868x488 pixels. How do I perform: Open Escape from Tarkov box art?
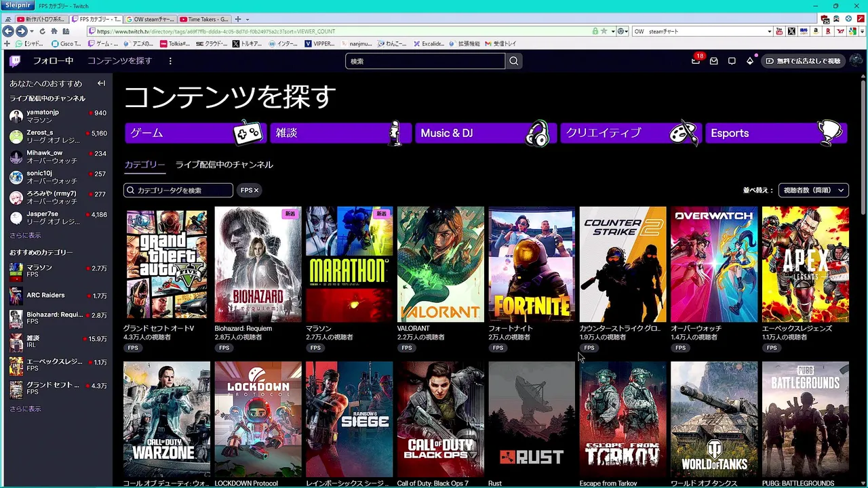(623, 419)
